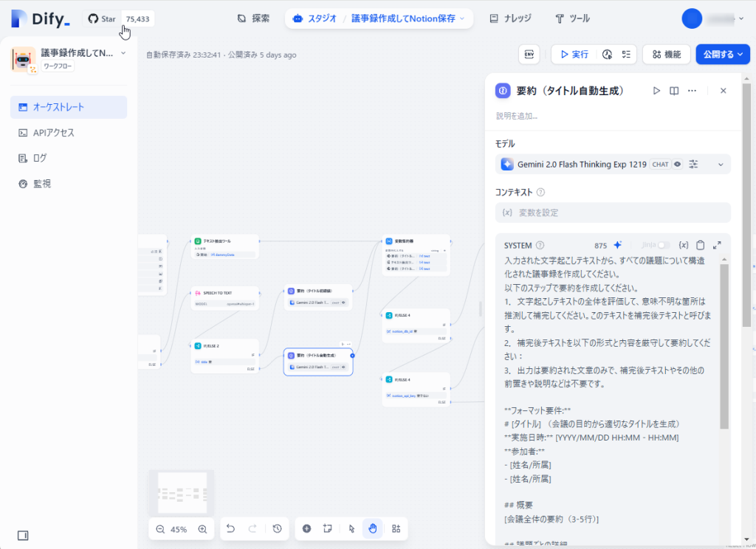Image resolution: width=756 pixels, height=549 pixels.
Task: Copy the SYSTEM prompt with clipboard icon
Action: pyautogui.click(x=700, y=245)
